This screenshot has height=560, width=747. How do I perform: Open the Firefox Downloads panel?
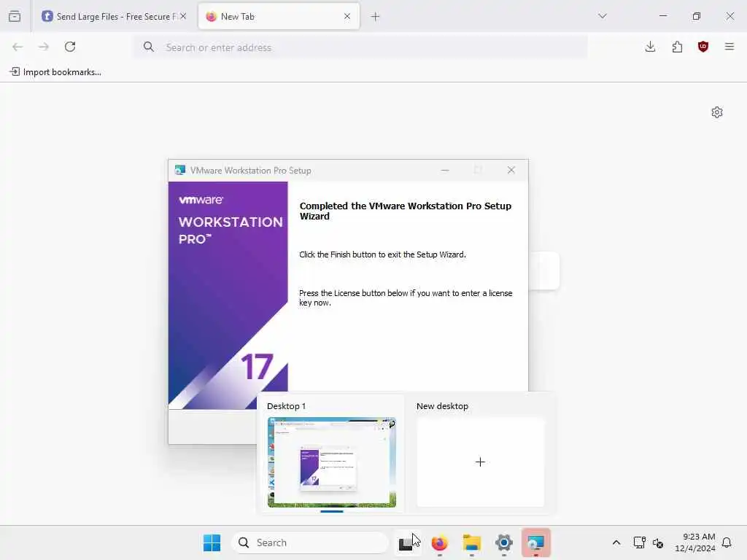(650, 47)
